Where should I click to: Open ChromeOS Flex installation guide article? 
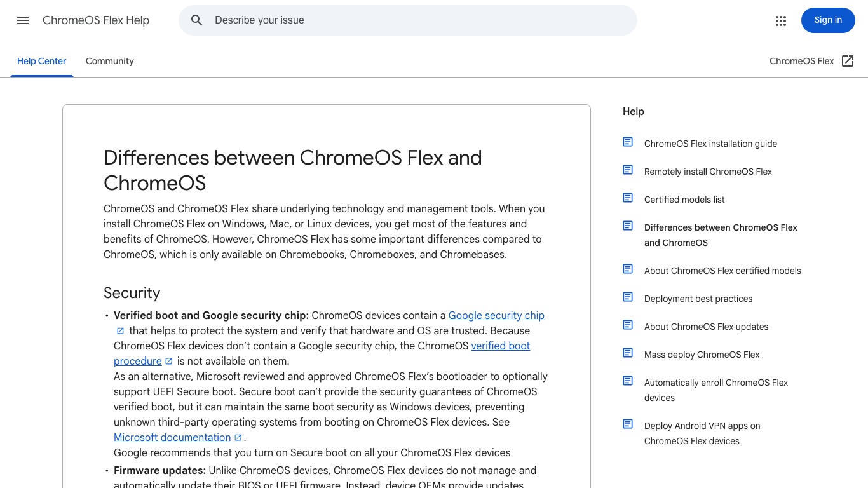click(x=710, y=144)
